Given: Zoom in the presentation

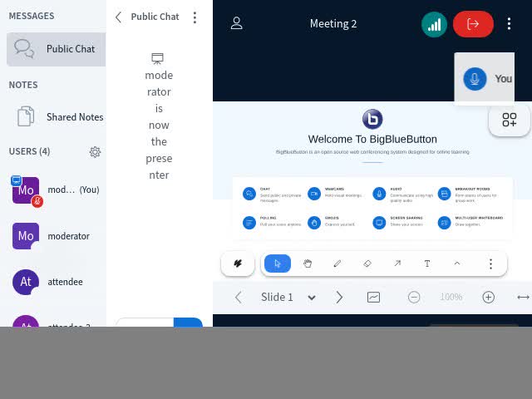Looking at the screenshot, I should [x=488, y=298].
